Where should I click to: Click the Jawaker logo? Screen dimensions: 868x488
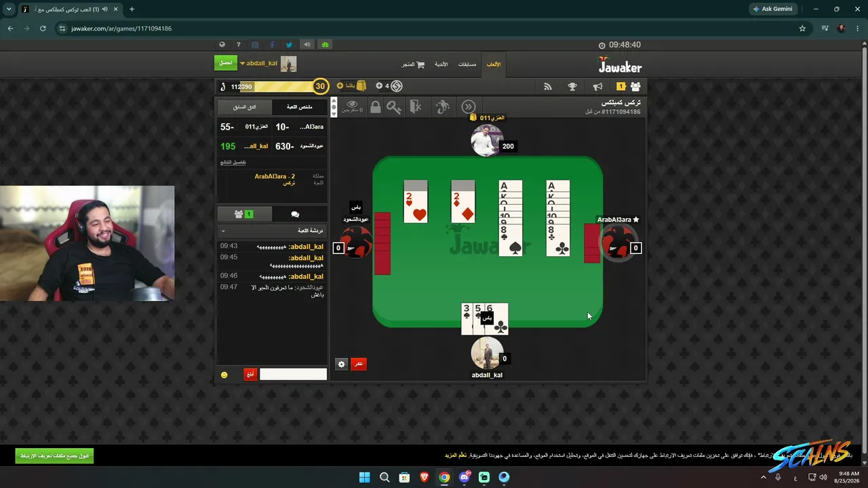tap(620, 65)
